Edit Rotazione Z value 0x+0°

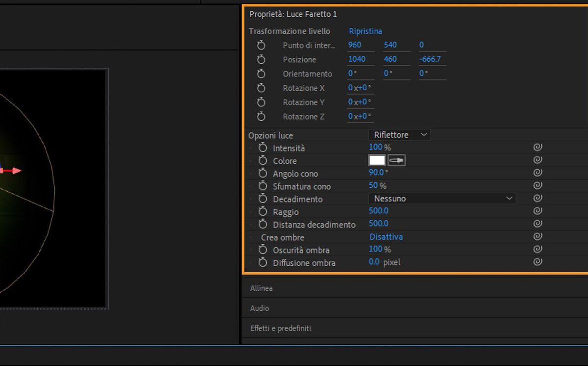[360, 116]
